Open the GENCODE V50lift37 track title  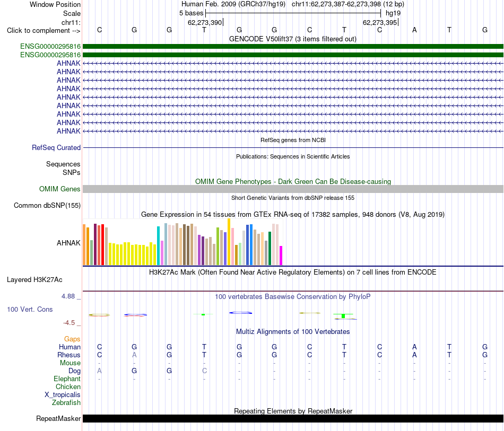(292, 39)
